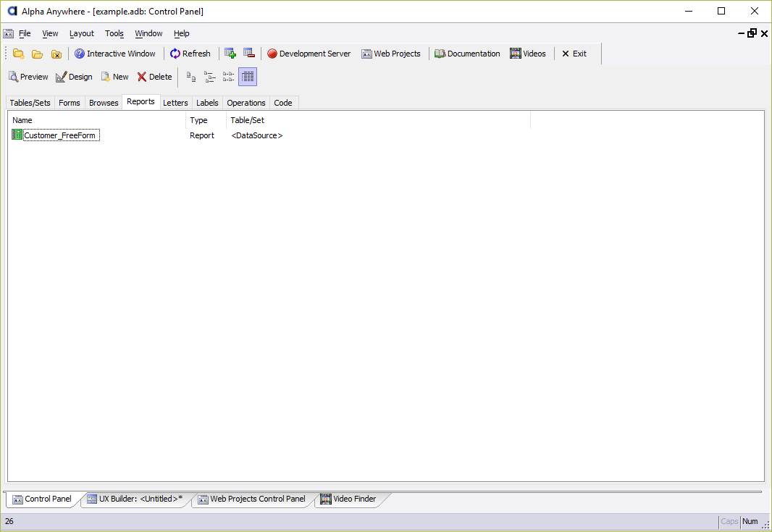772x532 pixels.
Task: Click the Close Database folder icon
Action: click(56, 54)
